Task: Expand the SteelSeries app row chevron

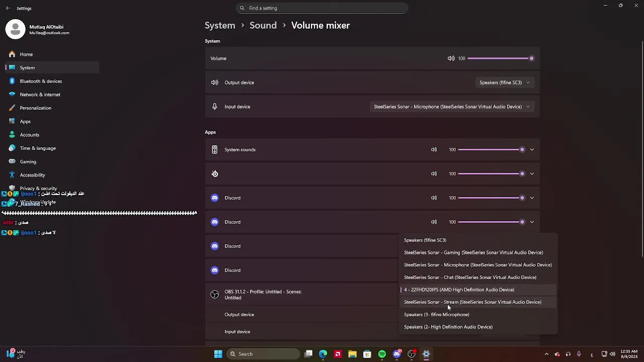Action: point(532,173)
